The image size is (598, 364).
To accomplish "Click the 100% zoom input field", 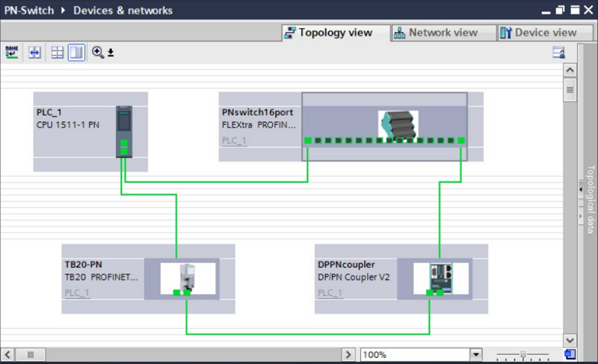I will pyautogui.click(x=415, y=354).
